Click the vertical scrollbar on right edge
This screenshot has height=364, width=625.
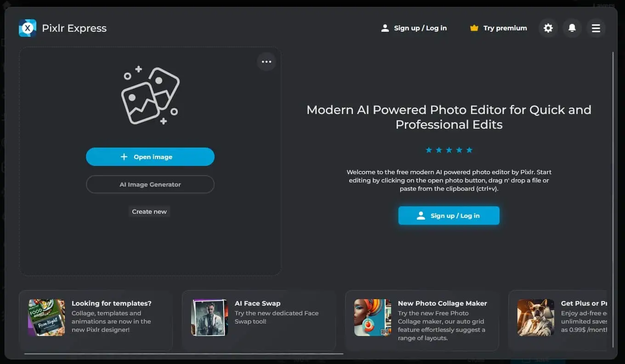point(613,200)
